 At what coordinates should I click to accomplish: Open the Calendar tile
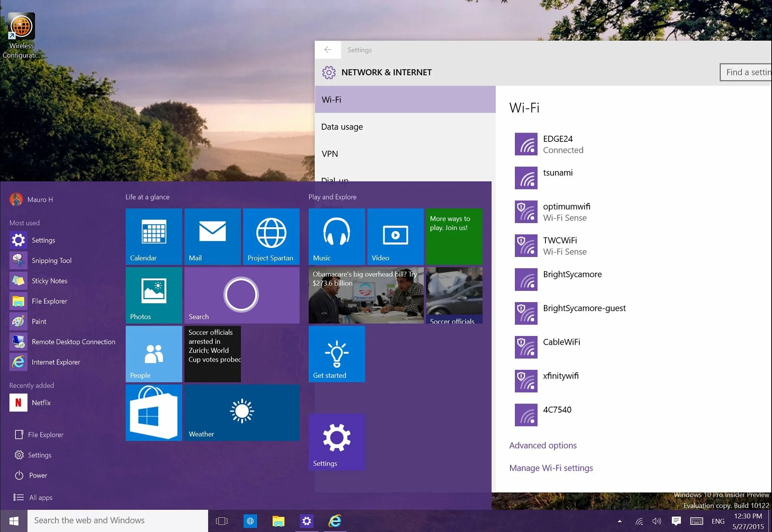tap(153, 236)
